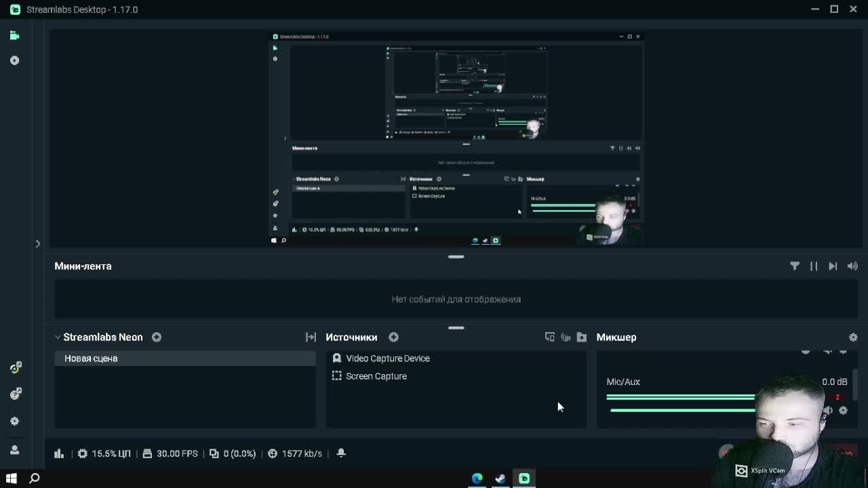
Task: Open the scene transitions icon
Action: pyautogui.click(x=311, y=337)
